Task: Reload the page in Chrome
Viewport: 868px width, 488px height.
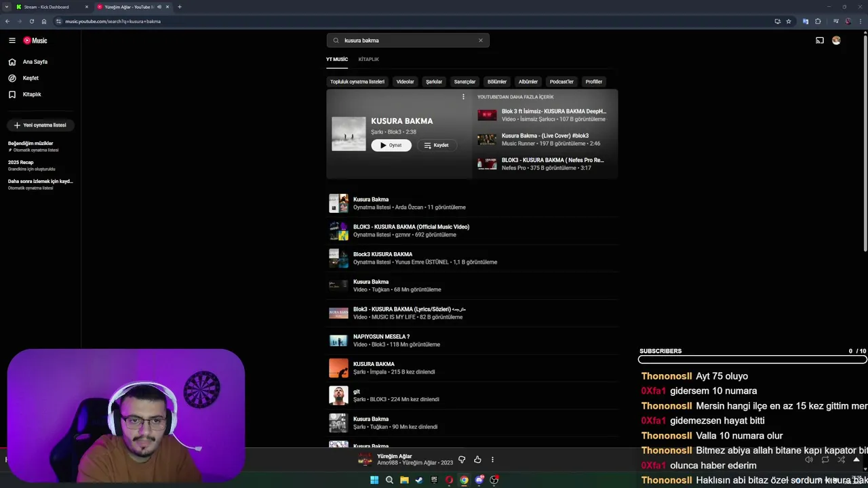Action: click(31, 21)
